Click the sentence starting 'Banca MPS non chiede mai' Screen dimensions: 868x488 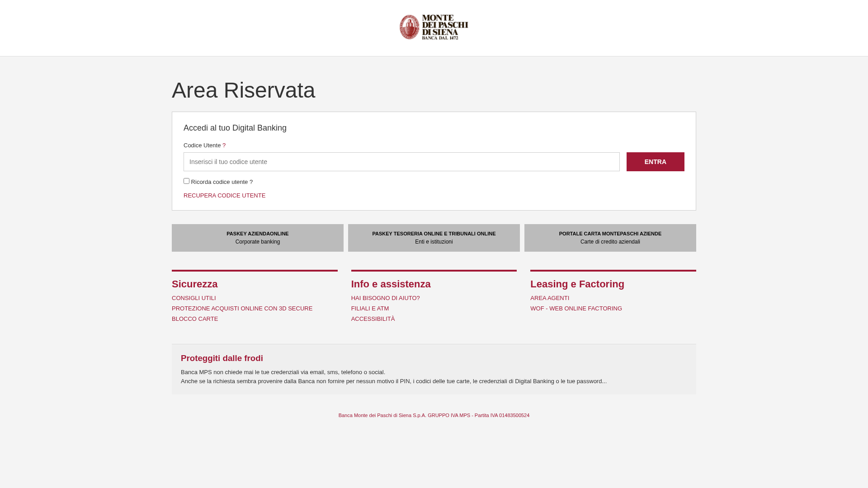click(283, 372)
